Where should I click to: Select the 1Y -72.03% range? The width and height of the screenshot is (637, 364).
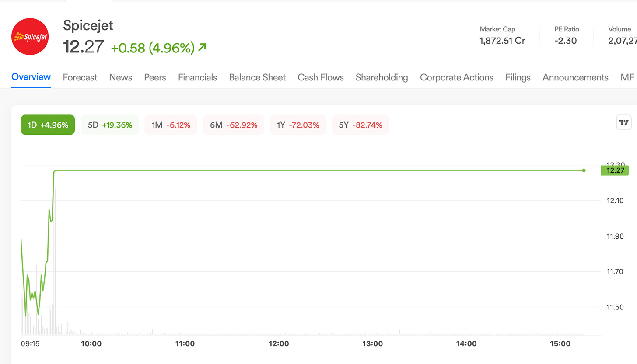(x=298, y=125)
